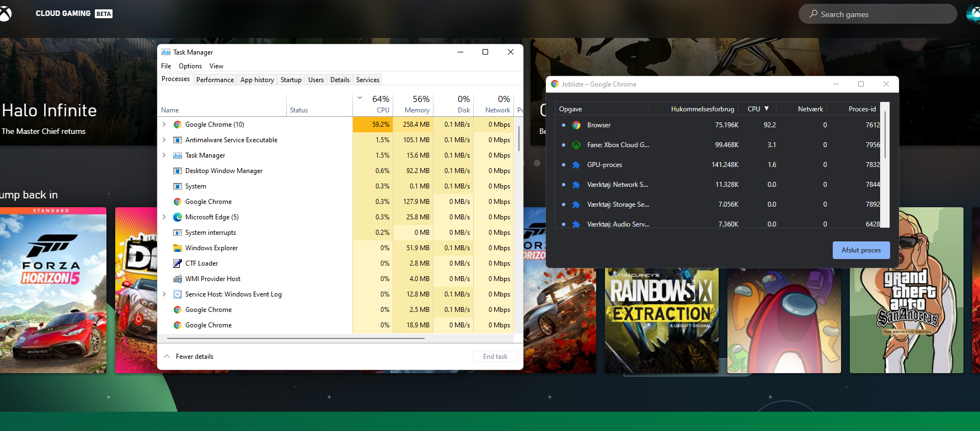This screenshot has width=980, height=431.
Task: Click the WMI Provider Host icon
Action: coord(178,279)
